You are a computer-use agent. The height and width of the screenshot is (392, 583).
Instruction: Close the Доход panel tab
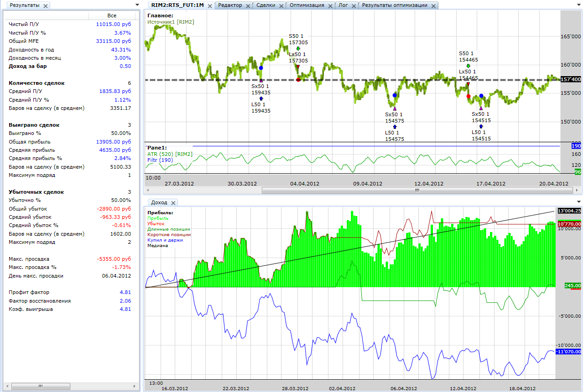point(173,202)
